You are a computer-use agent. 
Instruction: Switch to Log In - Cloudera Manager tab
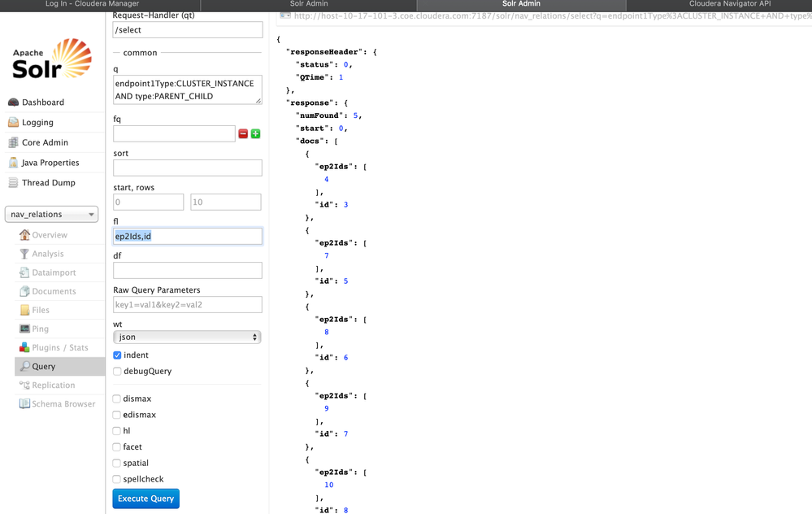100,4
